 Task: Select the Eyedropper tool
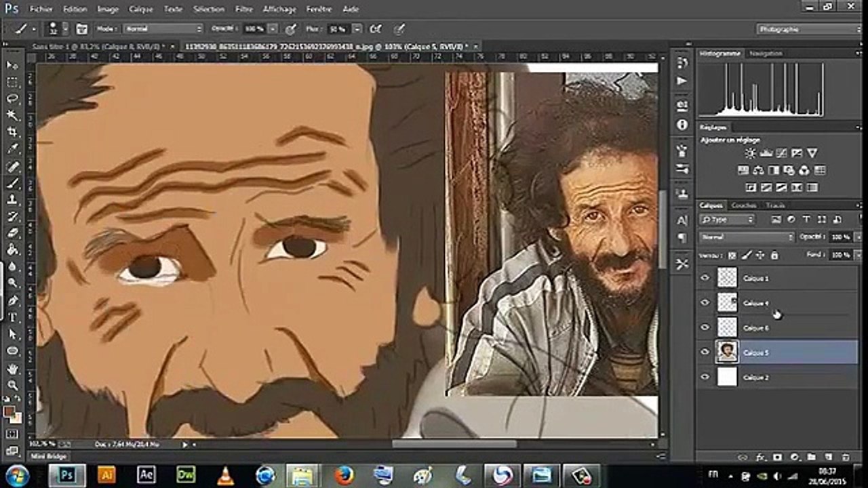point(12,149)
